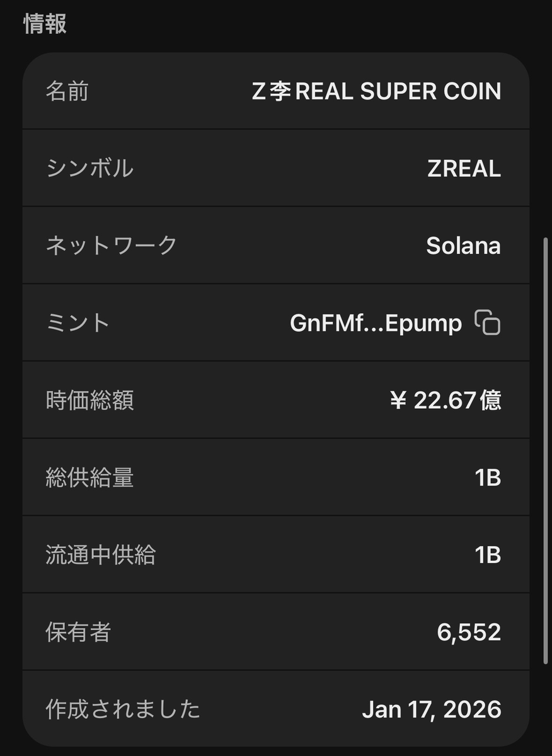Click the 流通中供給 row label

coord(100,555)
